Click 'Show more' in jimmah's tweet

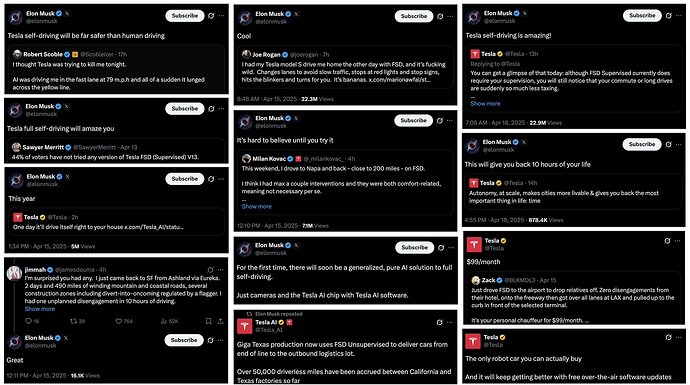click(x=40, y=309)
